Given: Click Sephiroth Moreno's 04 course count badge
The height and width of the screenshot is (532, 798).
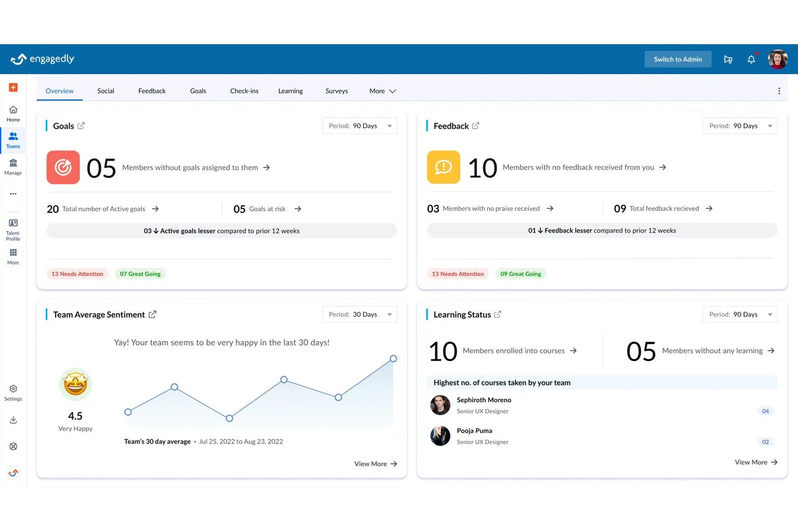Looking at the screenshot, I should click(765, 411).
